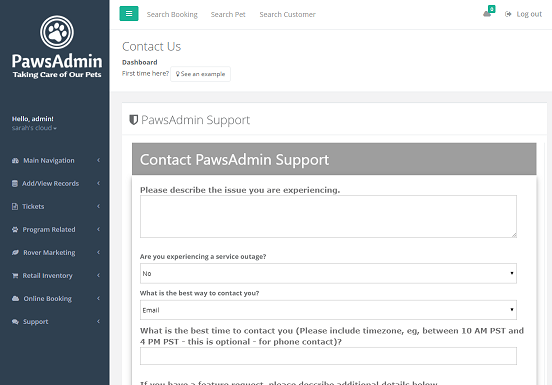The width and height of the screenshot is (552, 385).
Task: Open Search Booking in top bar
Action: [x=172, y=14]
